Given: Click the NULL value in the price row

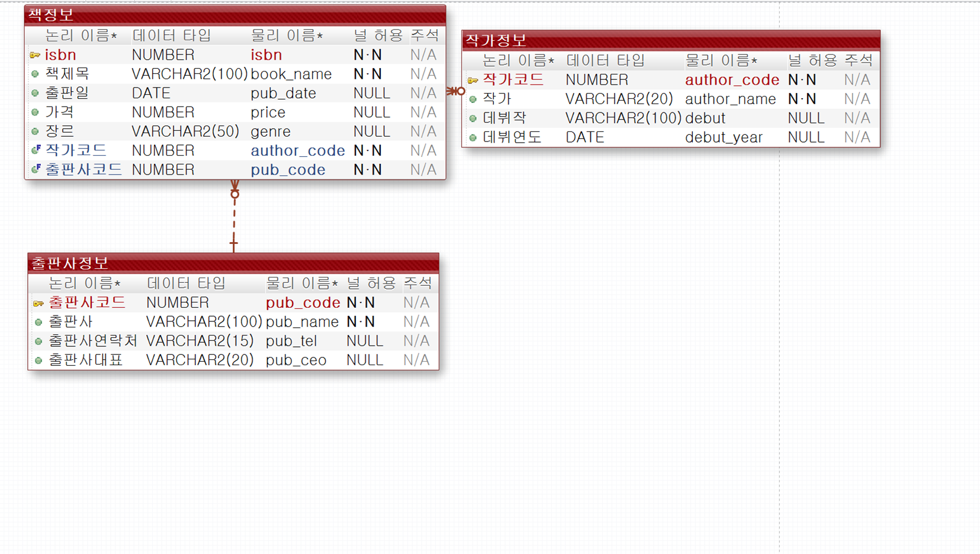Looking at the screenshot, I should (x=372, y=112).
